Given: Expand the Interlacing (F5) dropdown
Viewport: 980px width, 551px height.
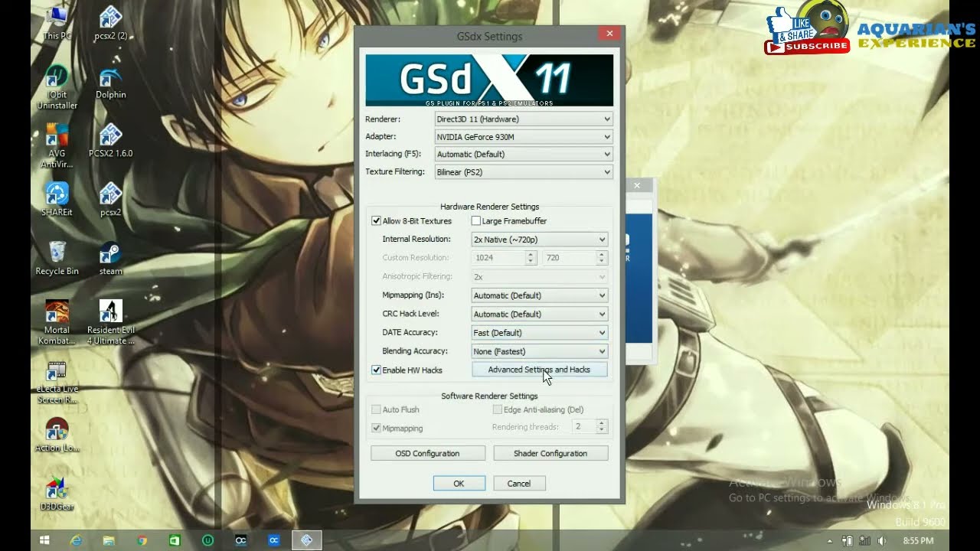Looking at the screenshot, I should 523,155.
